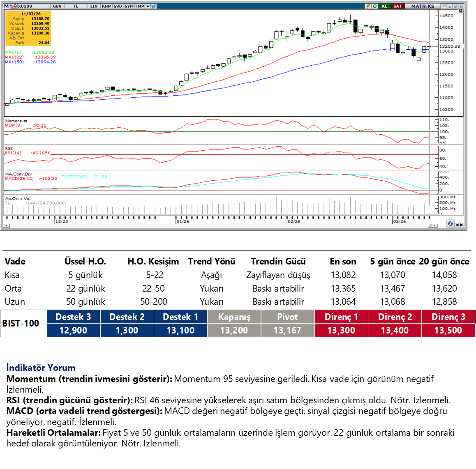Expand the triangle window menu beside MATRIKS

(444, 6)
